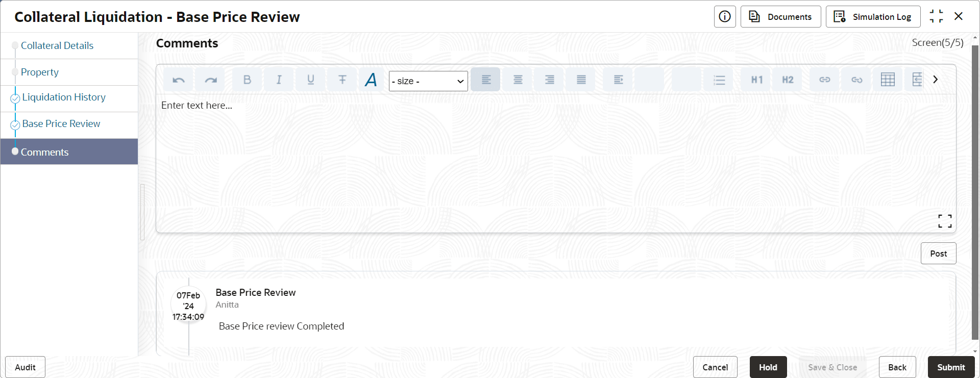Screen dimensions: 980x378
Task: Close the Base Price Review screen
Action: [959, 16]
